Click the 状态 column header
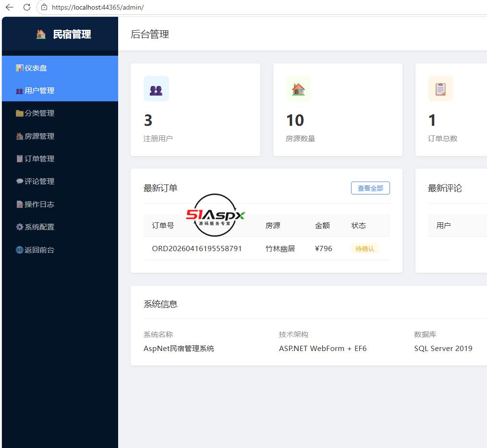The width and height of the screenshot is (487, 448). 359,225
